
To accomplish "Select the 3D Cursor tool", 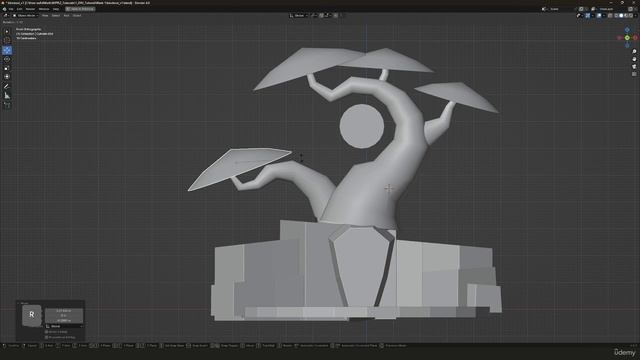I will pyautogui.click(x=7, y=40).
